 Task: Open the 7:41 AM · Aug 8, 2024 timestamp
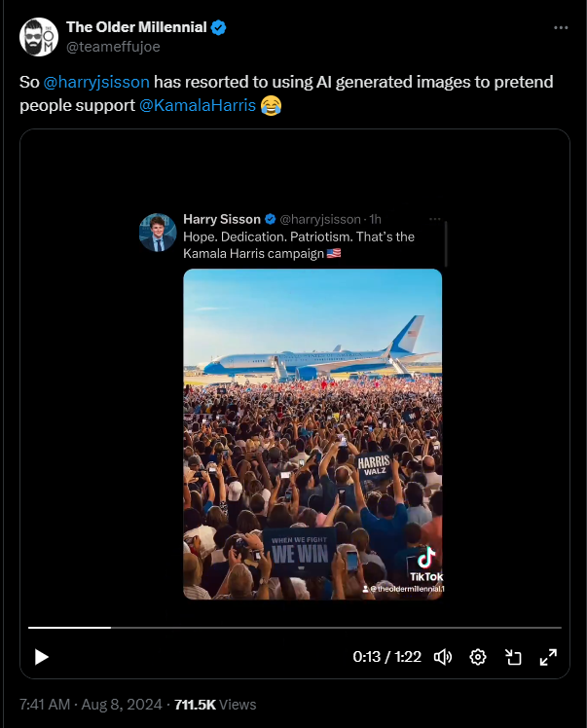tap(89, 704)
